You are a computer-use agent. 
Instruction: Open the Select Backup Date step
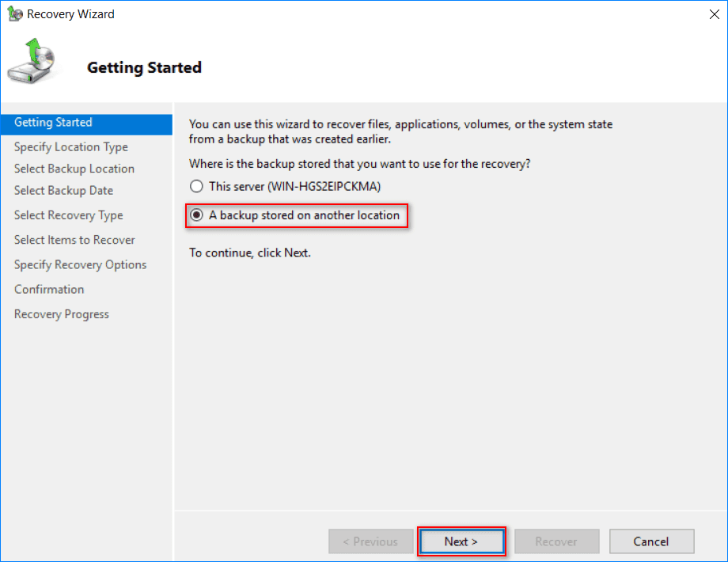(x=63, y=191)
